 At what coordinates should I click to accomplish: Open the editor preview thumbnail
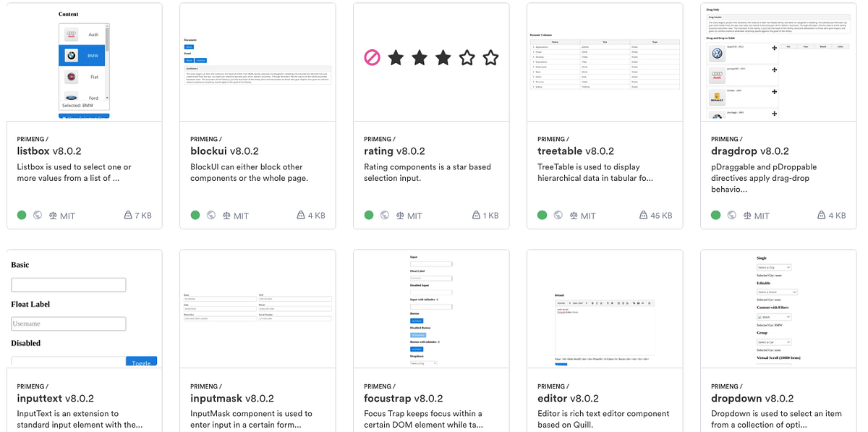[x=605, y=309]
